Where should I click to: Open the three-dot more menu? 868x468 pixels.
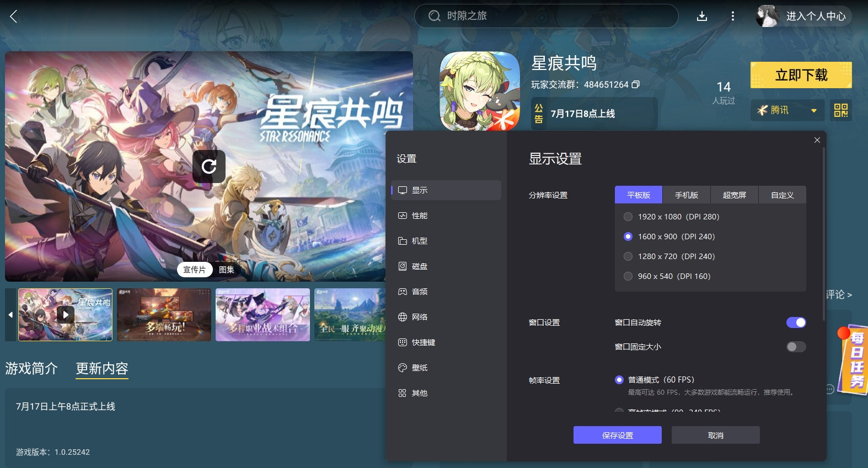click(x=733, y=16)
